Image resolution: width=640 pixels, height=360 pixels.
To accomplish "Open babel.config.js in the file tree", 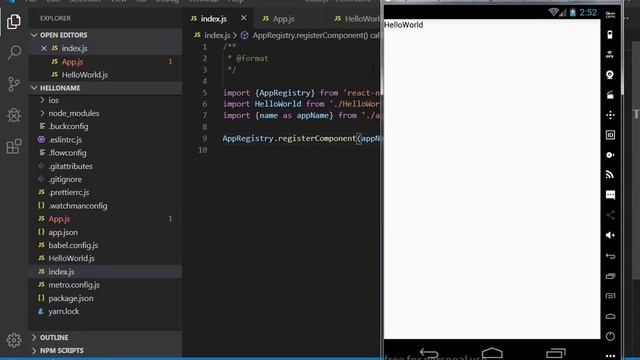I will click(106, 245).
